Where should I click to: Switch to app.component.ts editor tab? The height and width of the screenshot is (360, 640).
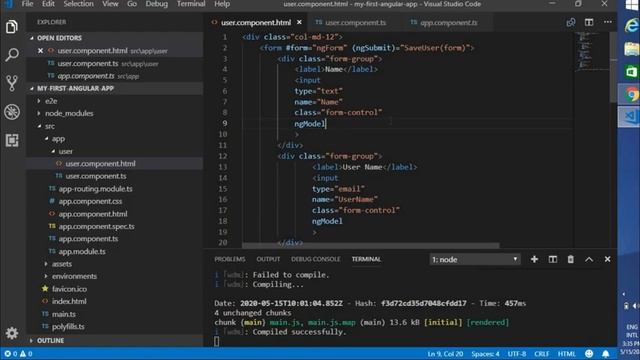click(x=447, y=22)
